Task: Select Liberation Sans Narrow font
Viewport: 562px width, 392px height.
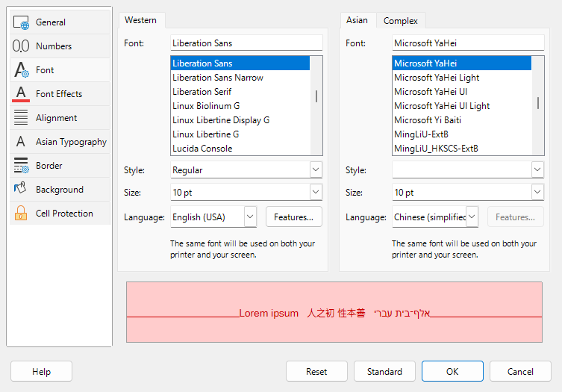Action: 240,78
